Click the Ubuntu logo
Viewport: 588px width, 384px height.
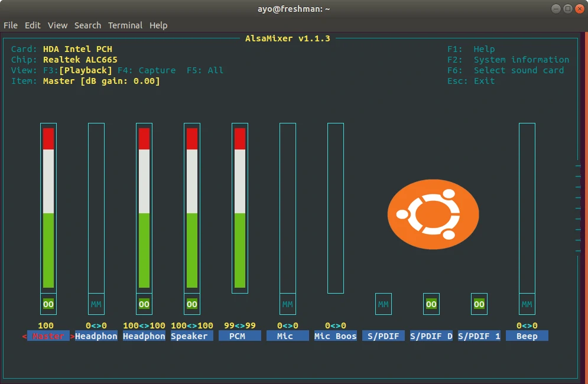[433, 214]
